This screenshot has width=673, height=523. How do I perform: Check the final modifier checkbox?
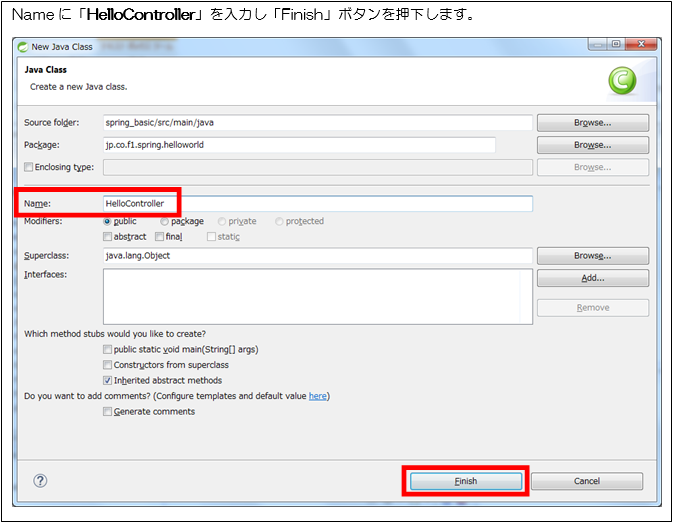click(x=160, y=237)
